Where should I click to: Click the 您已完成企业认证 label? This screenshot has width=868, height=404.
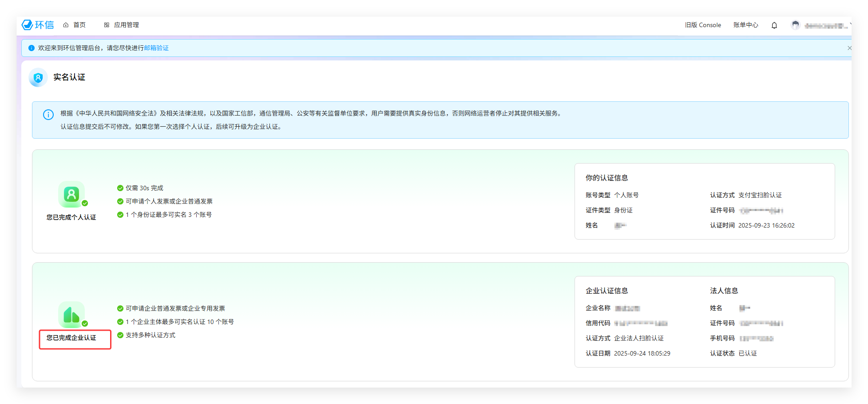point(71,338)
